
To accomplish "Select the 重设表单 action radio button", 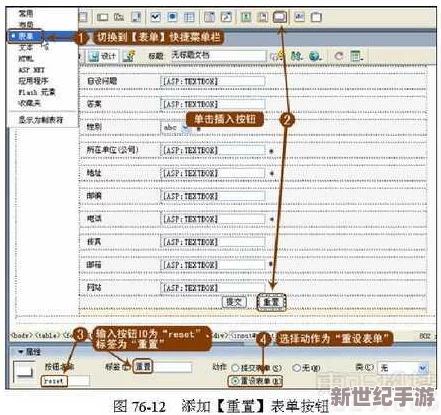I will (235, 380).
